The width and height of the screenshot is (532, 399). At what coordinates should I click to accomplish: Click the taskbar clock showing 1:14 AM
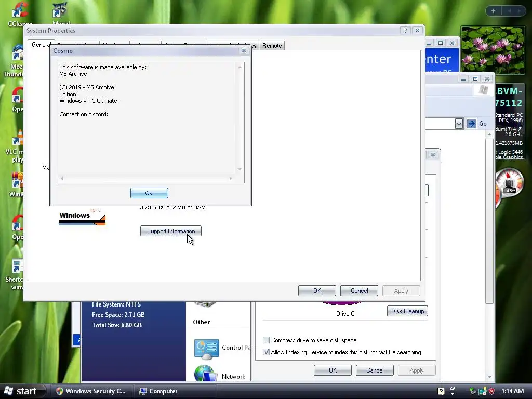[x=512, y=391]
